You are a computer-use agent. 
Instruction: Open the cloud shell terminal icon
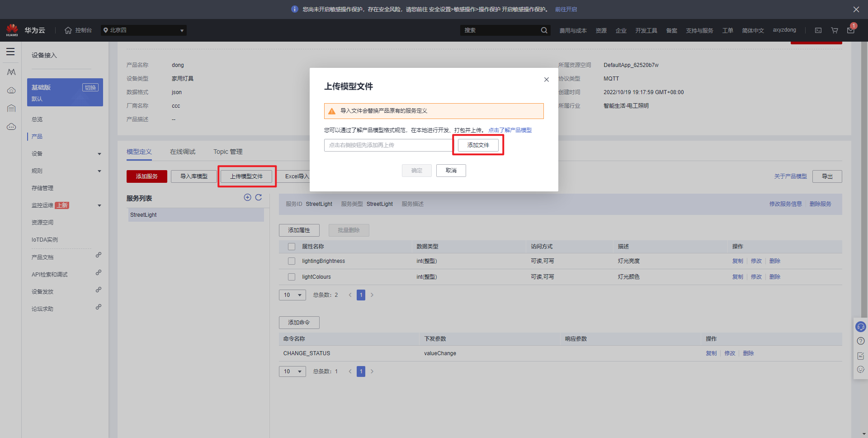(x=818, y=30)
